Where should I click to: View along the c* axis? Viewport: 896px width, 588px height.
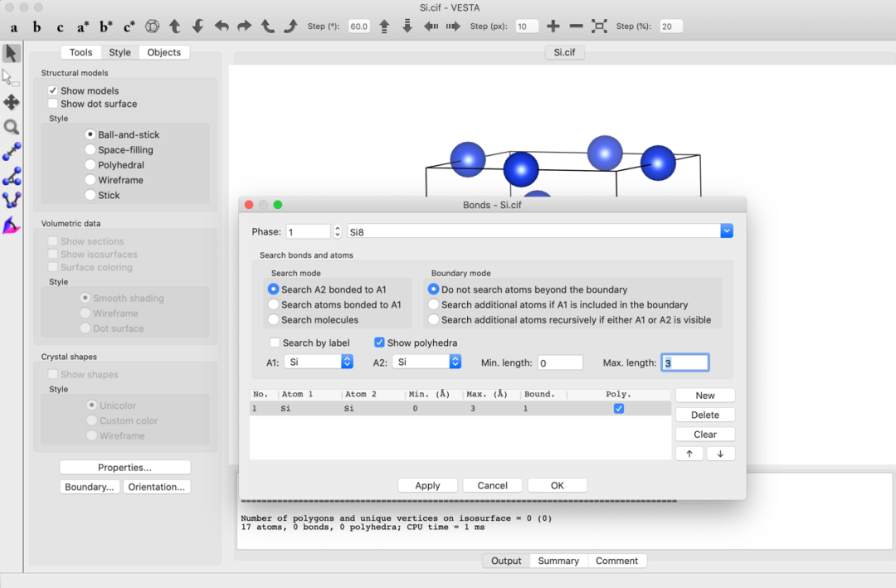tap(129, 27)
